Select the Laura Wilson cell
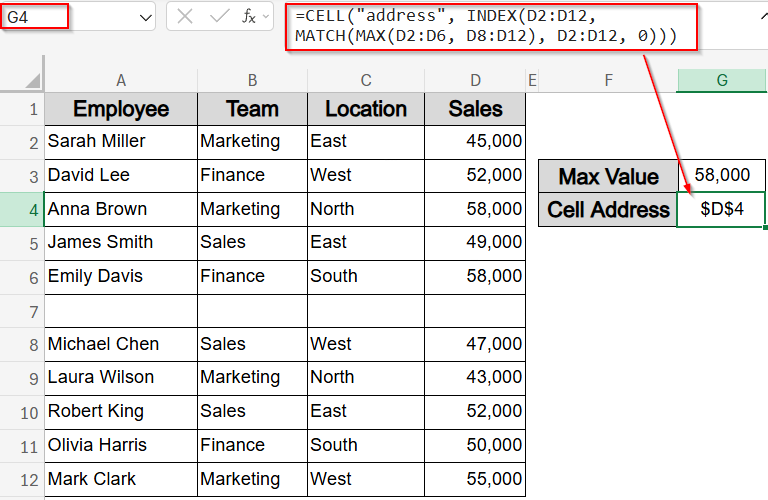This screenshot has height=500, width=768. pyautogui.click(x=121, y=378)
